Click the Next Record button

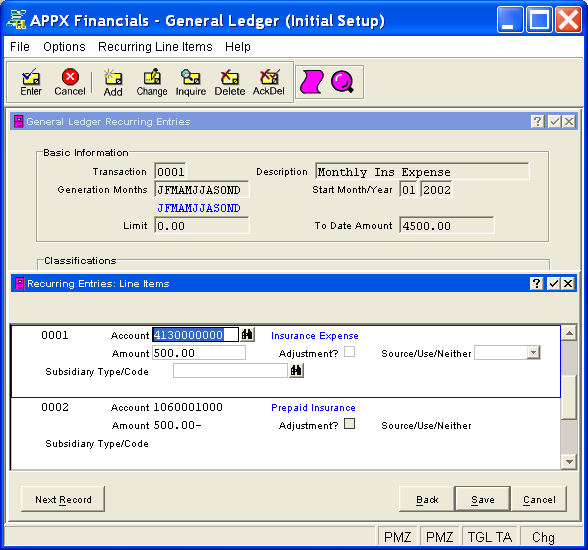(63, 499)
